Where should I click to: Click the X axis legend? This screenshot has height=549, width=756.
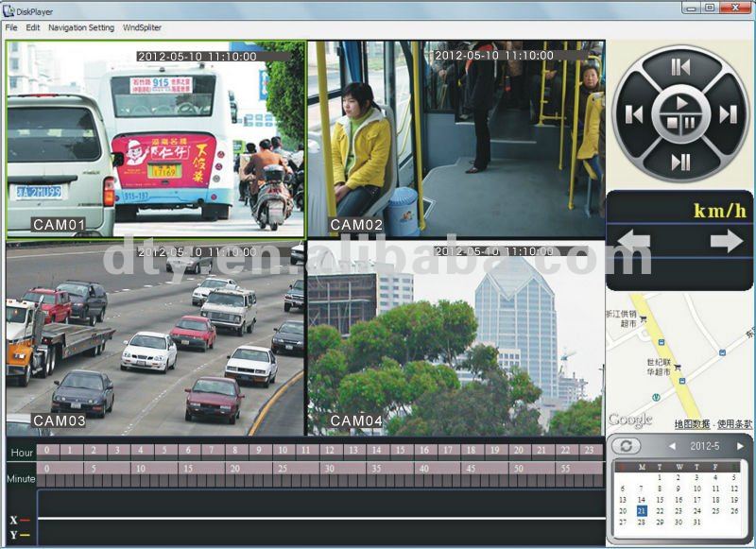[x=19, y=520]
